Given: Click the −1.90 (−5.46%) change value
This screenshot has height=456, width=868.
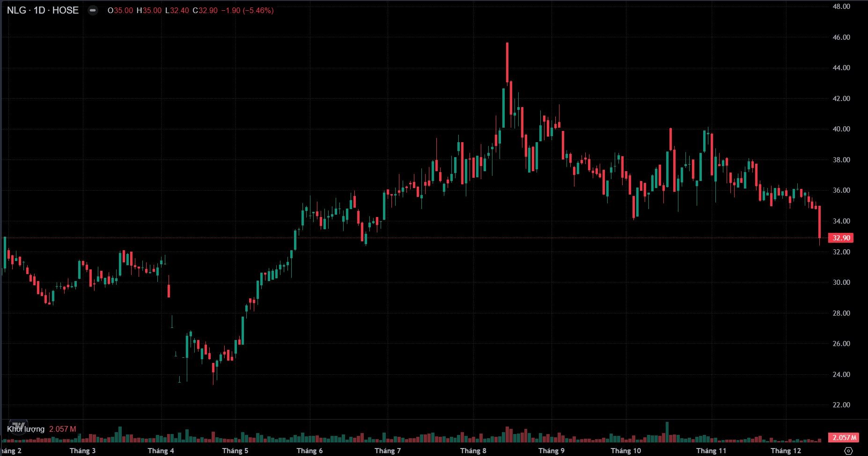Looking at the screenshot, I should click(x=247, y=10).
